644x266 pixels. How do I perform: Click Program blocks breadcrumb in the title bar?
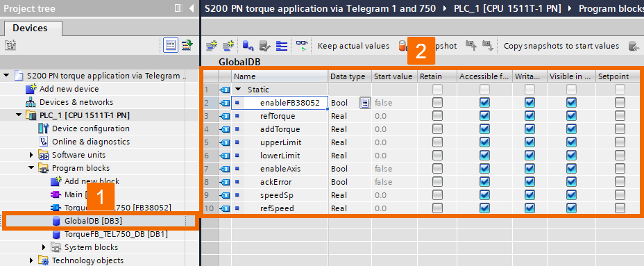pyautogui.click(x=611, y=8)
